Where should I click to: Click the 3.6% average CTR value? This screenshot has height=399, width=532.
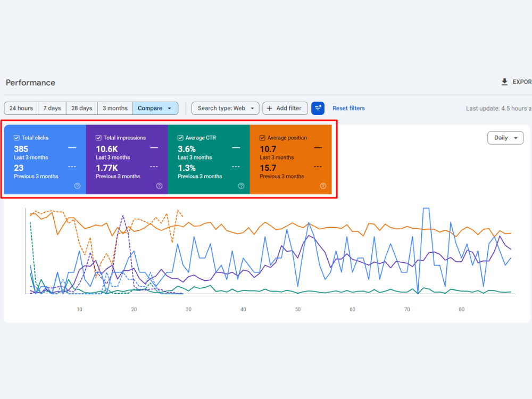[x=187, y=149]
